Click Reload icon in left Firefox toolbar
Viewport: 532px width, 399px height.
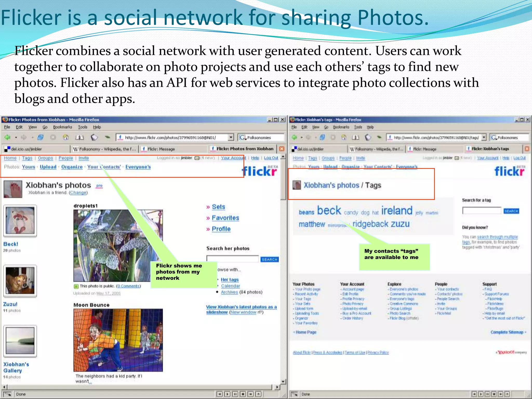pyautogui.click(x=41, y=137)
